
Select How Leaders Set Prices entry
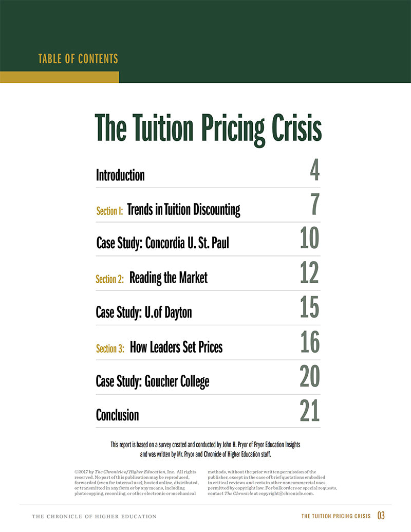coord(176,347)
